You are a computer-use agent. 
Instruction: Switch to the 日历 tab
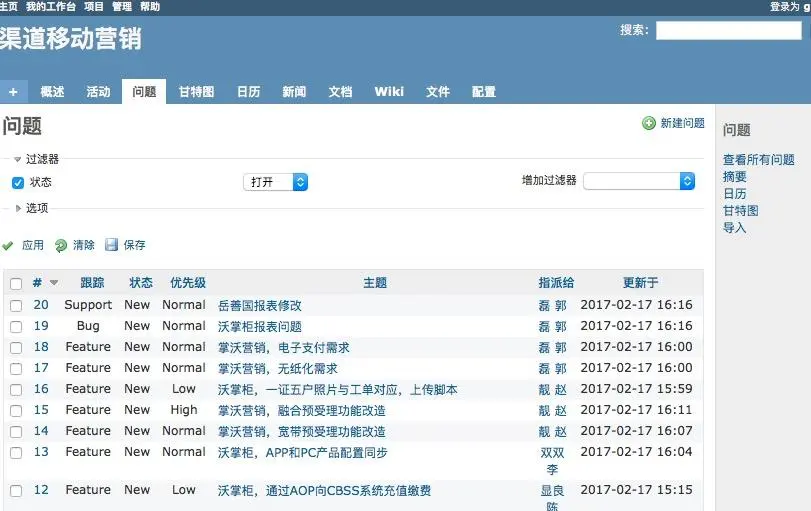(248, 92)
